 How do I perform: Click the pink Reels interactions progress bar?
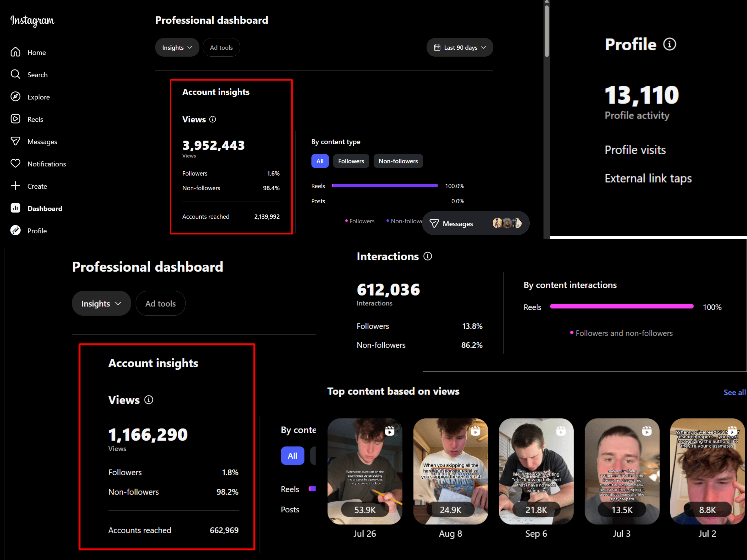click(x=622, y=306)
